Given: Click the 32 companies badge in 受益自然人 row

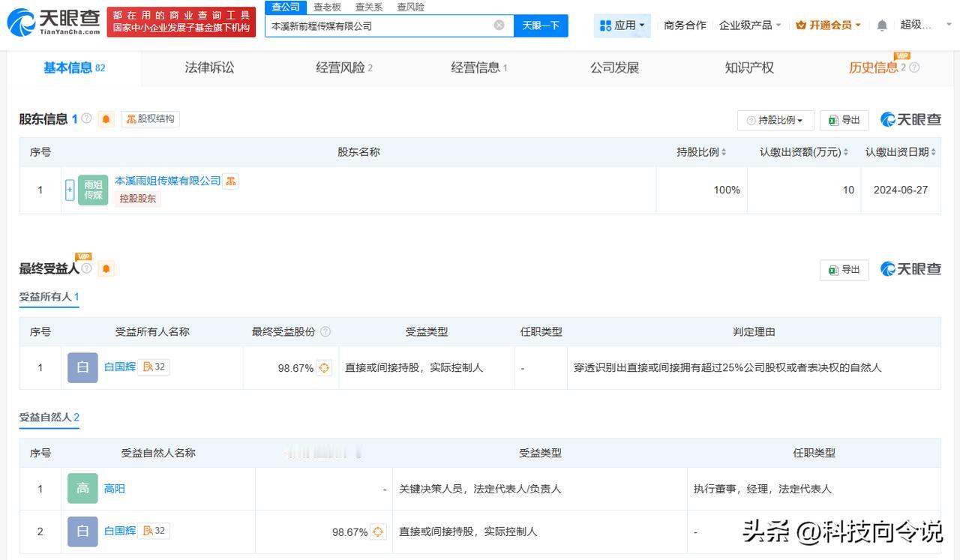Looking at the screenshot, I should click(154, 531).
